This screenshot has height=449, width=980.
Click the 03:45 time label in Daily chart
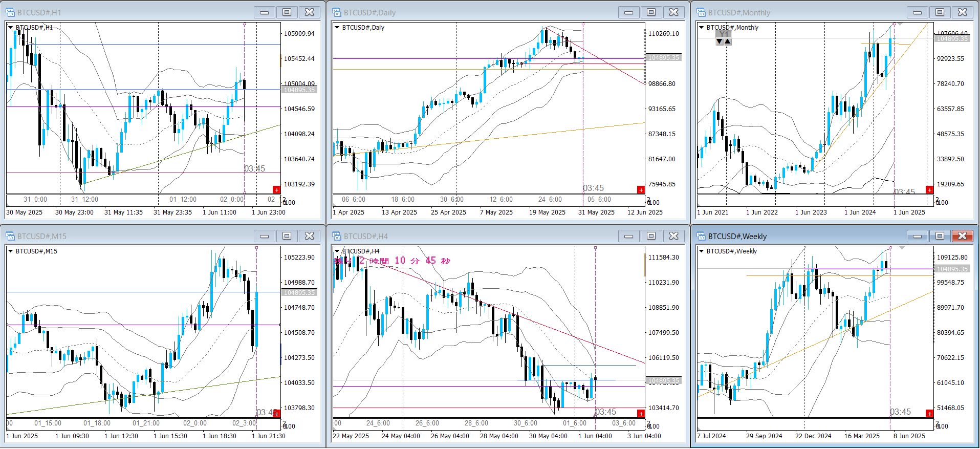(x=594, y=188)
